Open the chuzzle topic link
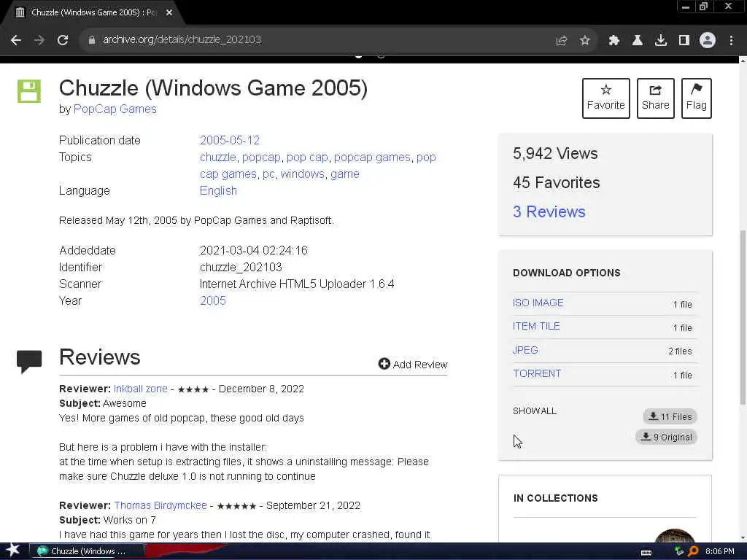This screenshot has width=747, height=560. pos(217,157)
